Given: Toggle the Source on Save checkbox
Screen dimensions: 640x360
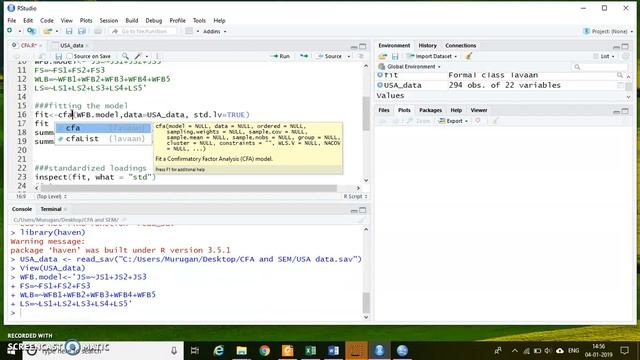Looking at the screenshot, I should [x=70, y=56].
